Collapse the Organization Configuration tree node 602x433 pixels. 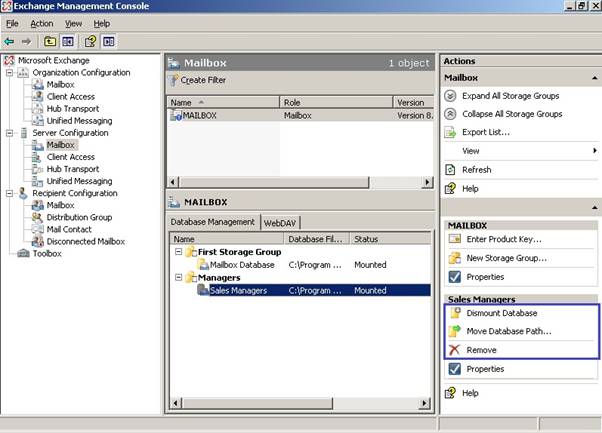(x=9, y=73)
